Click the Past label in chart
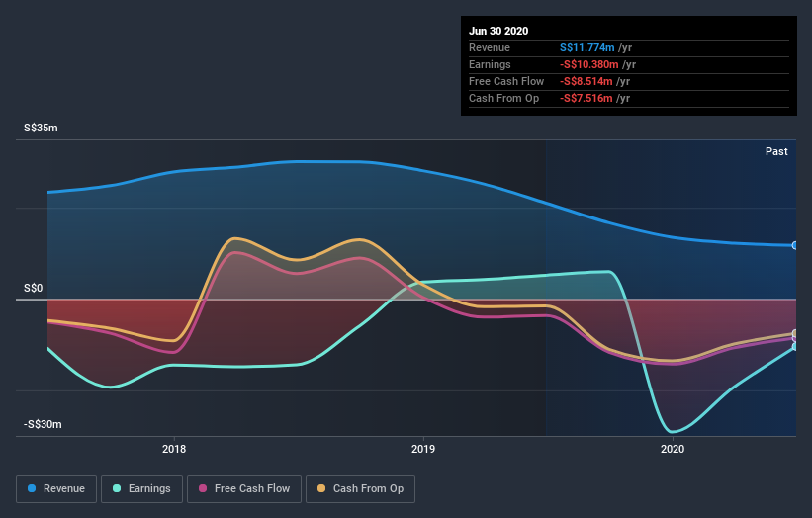 point(776,151)
